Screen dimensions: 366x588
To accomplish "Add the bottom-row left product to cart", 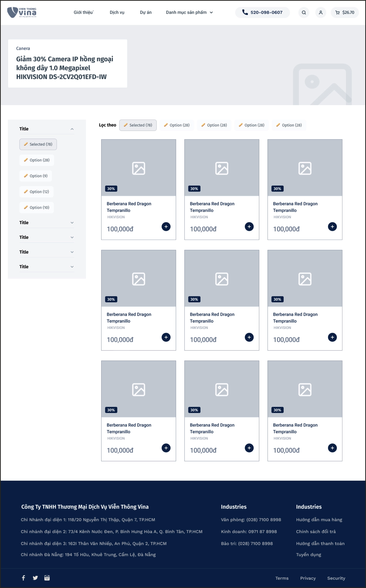I will tap(166, 448).
